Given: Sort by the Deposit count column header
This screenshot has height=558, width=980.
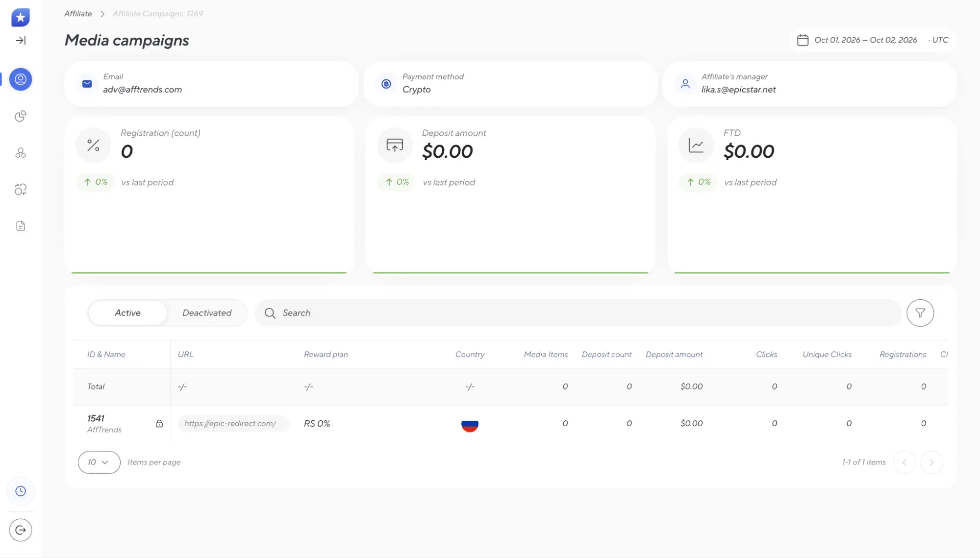Looking at the screenshot, I should 606,354.
